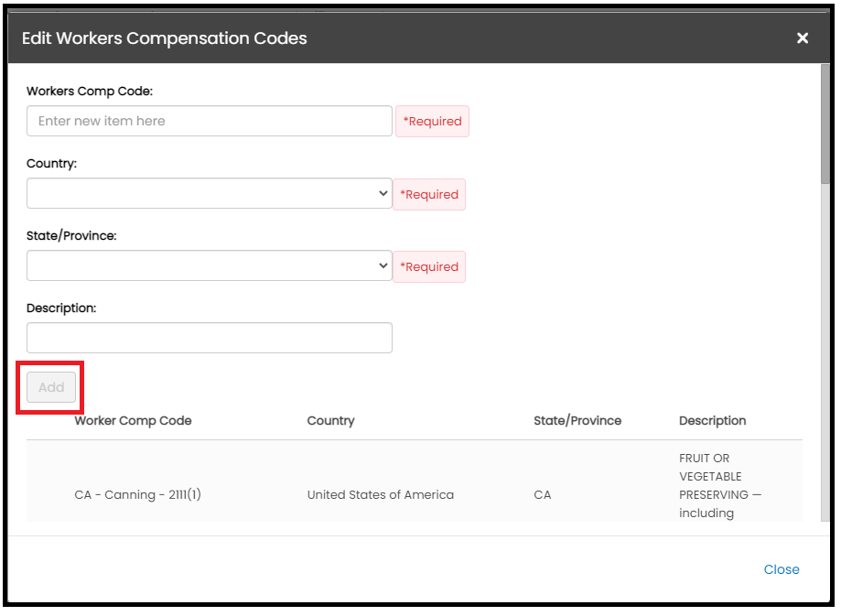Select the 'CA - Canning - 2111(1)' row
The image size is (841, 616).
tap(138, 494)
